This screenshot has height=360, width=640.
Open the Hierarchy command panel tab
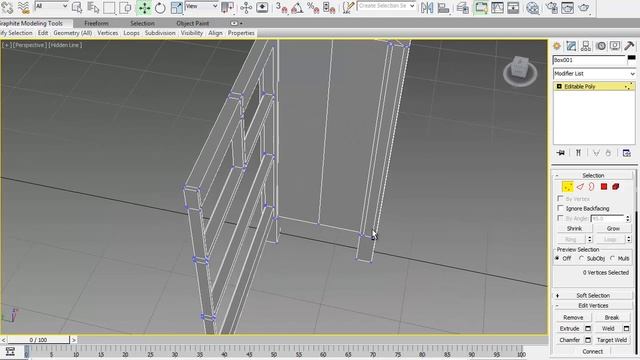tap(586, 46)
